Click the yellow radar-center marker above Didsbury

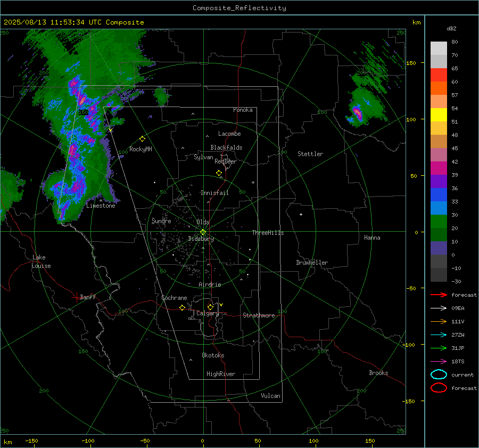(x=203, y=232)
